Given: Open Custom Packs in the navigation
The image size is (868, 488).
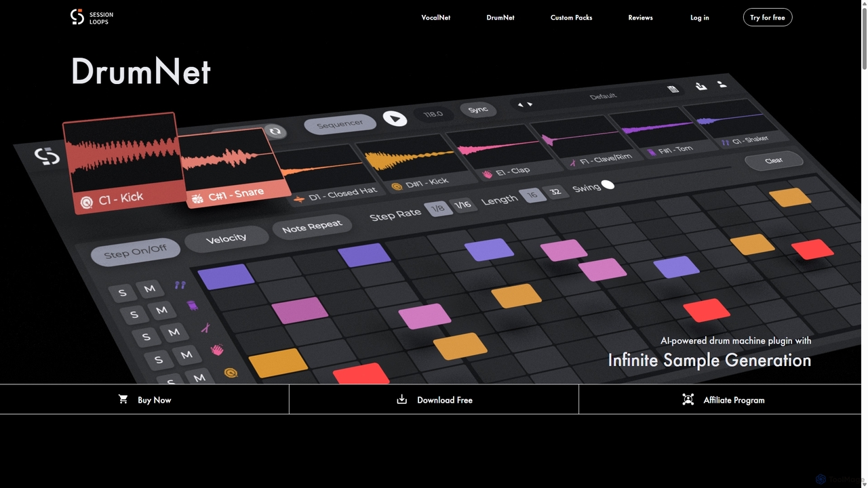Looking at the screenshot, I should pos(571,18).
